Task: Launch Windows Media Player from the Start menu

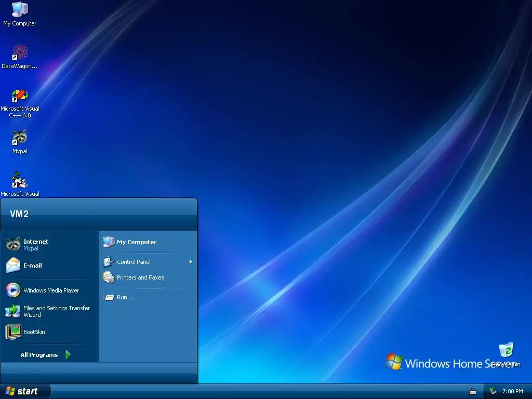Action: tap(49, 290)
